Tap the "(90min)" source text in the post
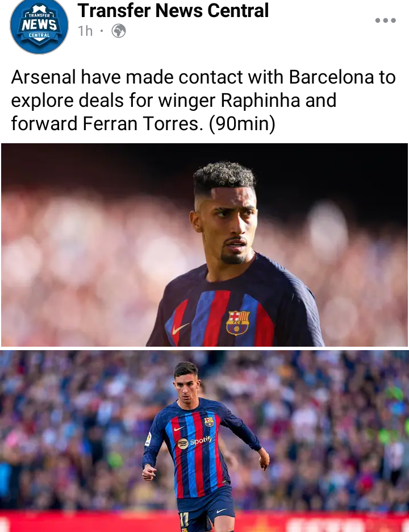Screen dimensions: 409x532 click(242, 123)
